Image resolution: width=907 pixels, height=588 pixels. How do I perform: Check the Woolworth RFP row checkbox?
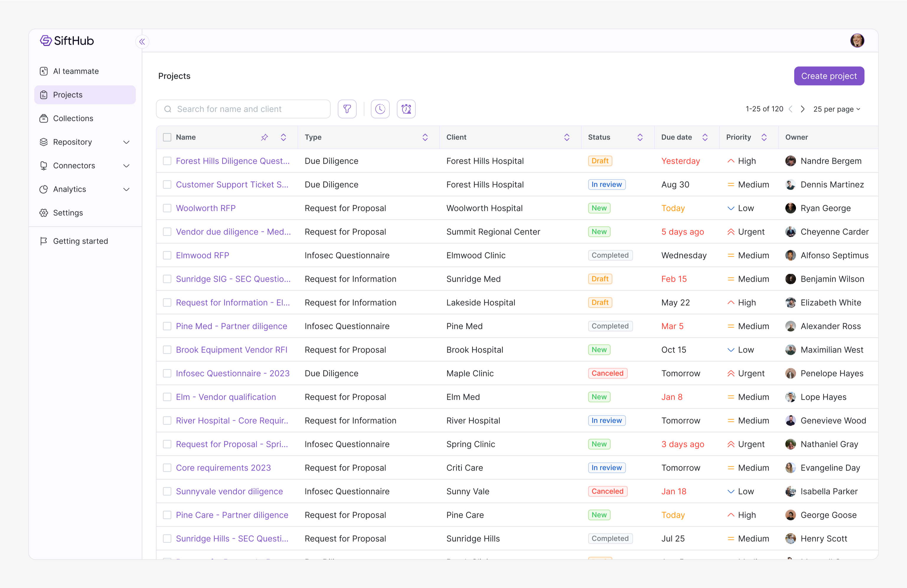[x=167, y=208]
